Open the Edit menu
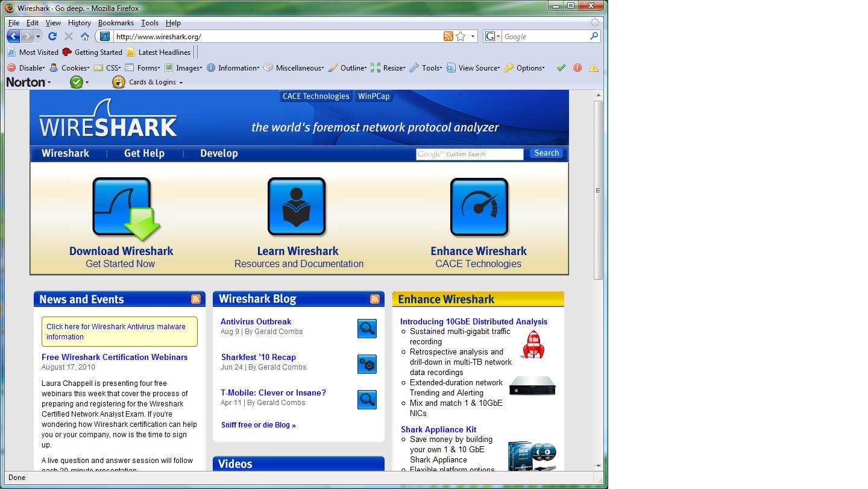 click(33, 23)
